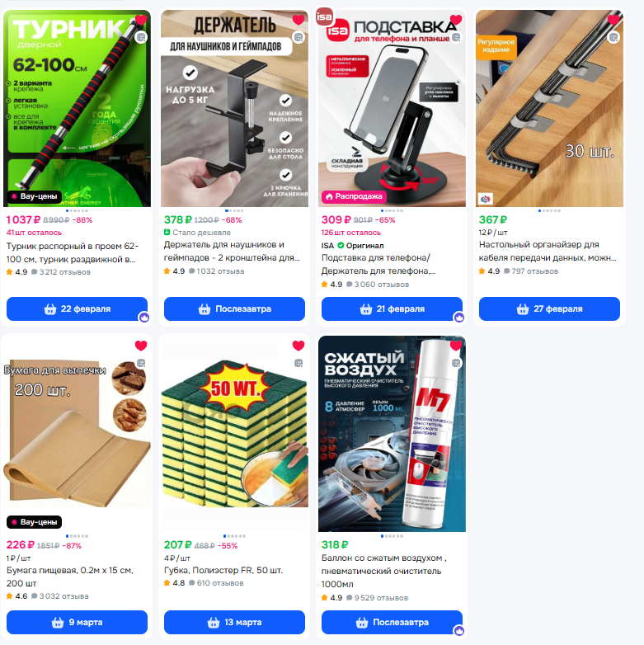
Task: Click image pagination dots under sponge photo
Action: 234,536
